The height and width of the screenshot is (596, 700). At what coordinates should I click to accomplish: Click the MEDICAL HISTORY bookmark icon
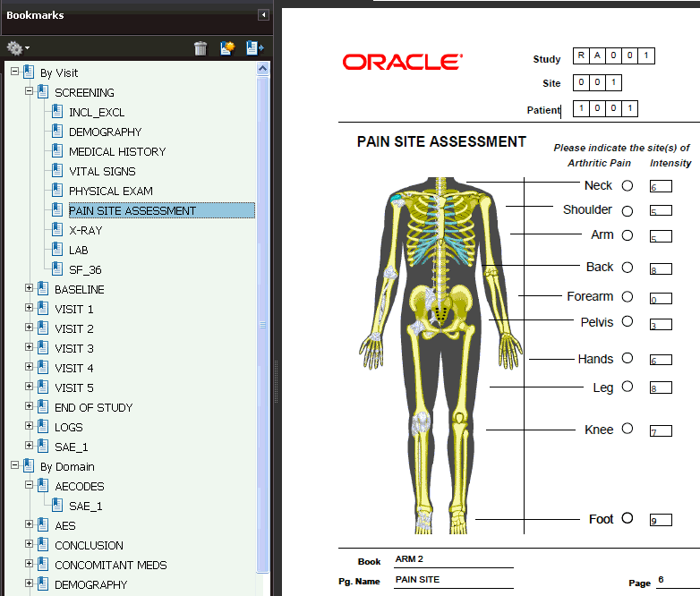[x=57, y=150]
